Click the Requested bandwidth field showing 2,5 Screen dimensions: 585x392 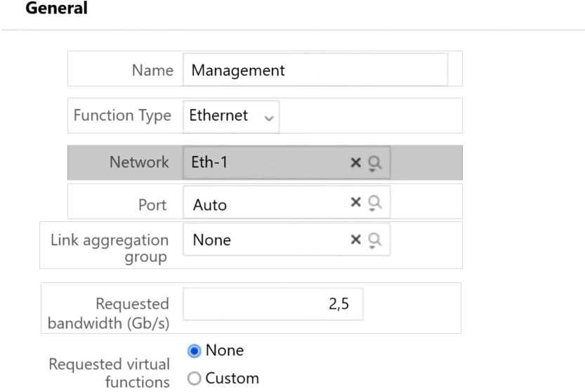pyautogui.click(x=272, y=304)
